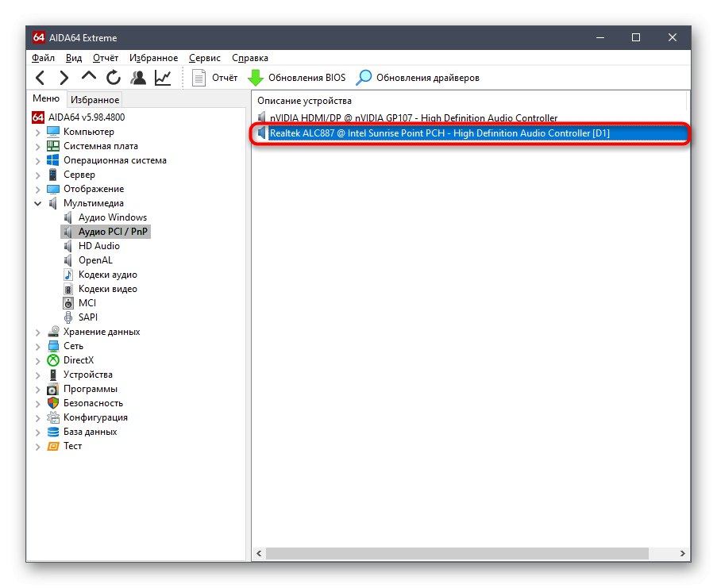This screenshot has height=588, width=717.
Task: Close the AIDA64 Extreme window
Action: (673, 37)
